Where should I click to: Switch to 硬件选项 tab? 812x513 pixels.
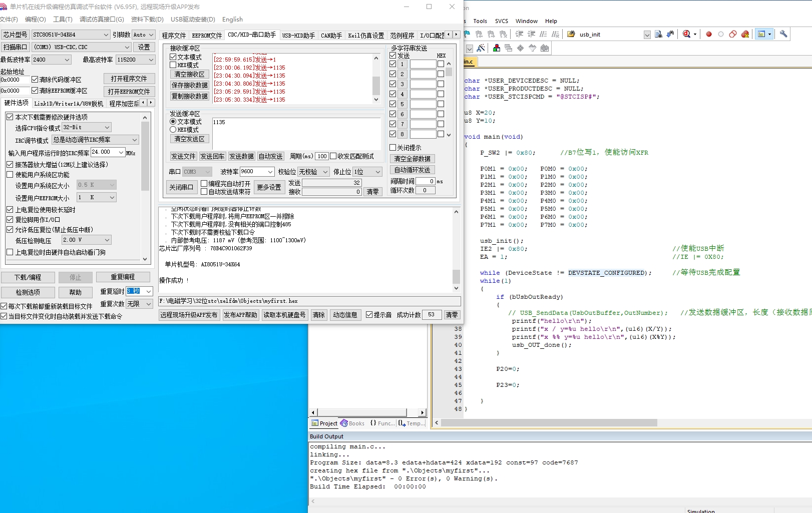point(16,103)
